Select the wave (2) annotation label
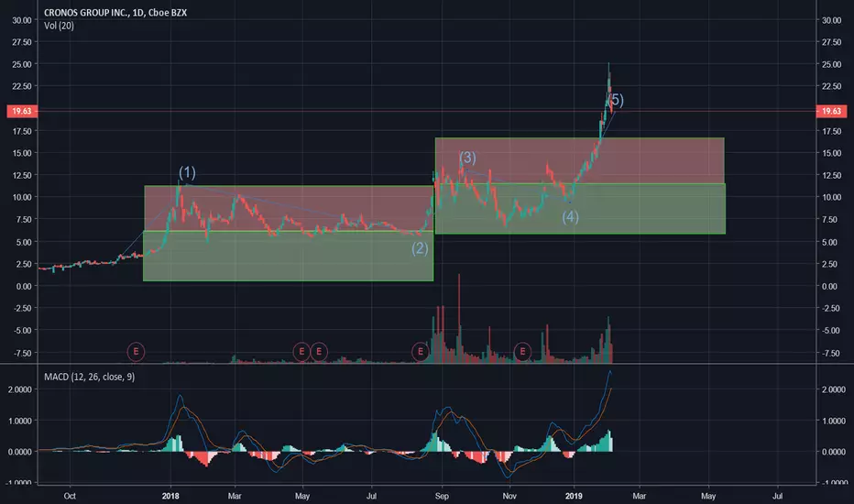 coord(420,248)
